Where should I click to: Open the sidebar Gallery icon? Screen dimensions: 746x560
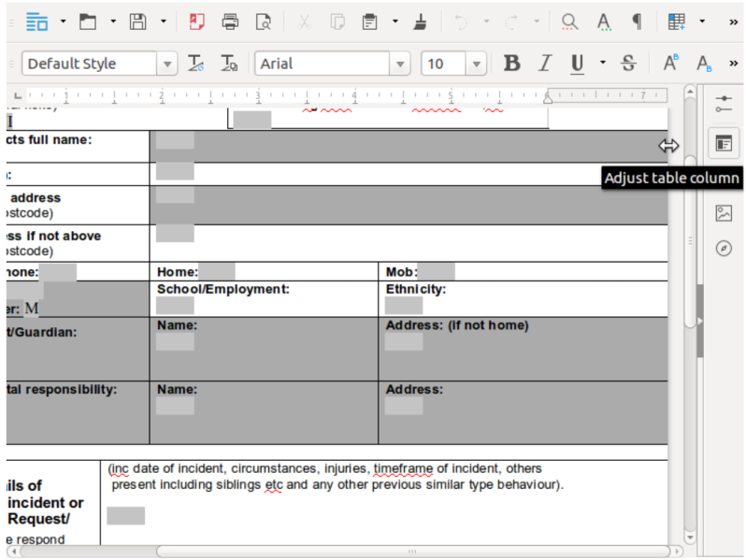724,213
